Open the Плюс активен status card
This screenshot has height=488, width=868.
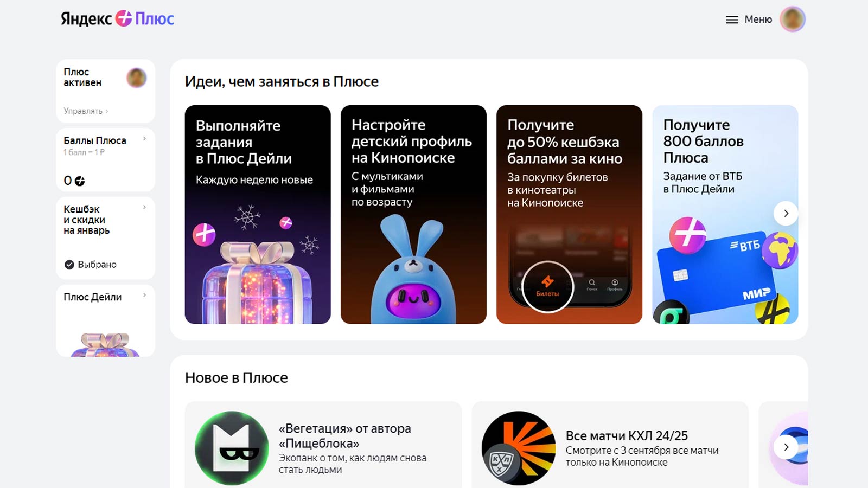click(106, 91)
